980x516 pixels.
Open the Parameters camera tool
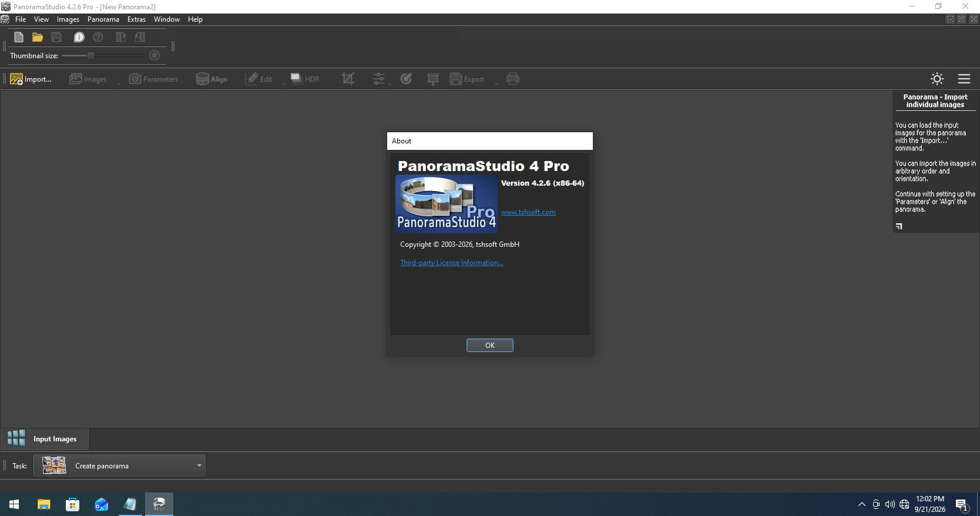coord(153,79)
